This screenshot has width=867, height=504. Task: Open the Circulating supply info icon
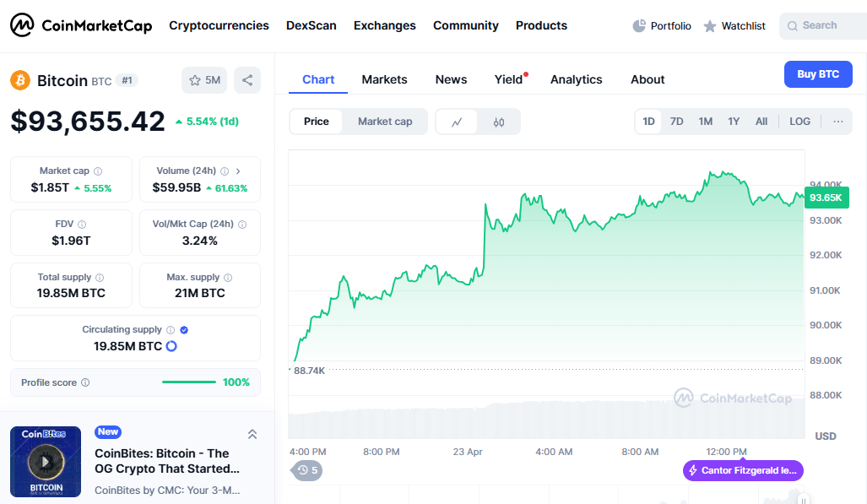(171, 330)
